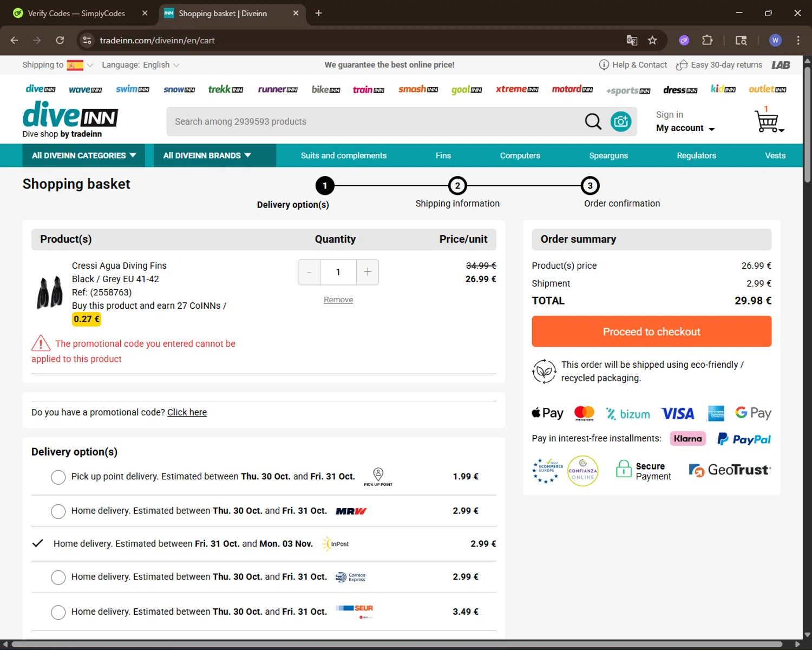This screenshot has height=650, width=812.
Task: Open Easy 30-day returns
Action: (x=719, y=65)
